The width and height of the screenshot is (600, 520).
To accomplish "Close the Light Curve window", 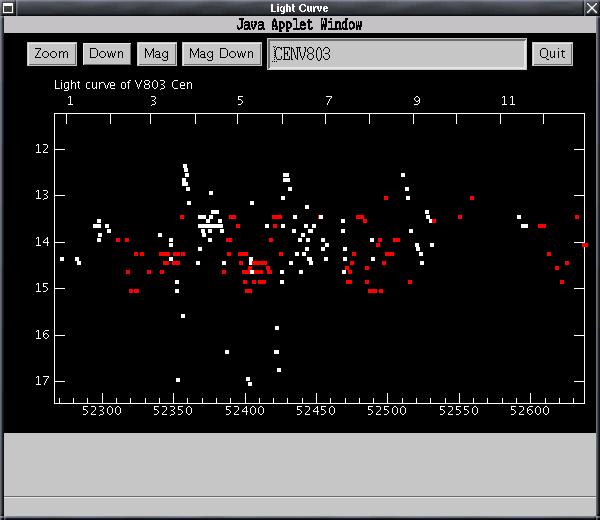I will coord(592,8).
